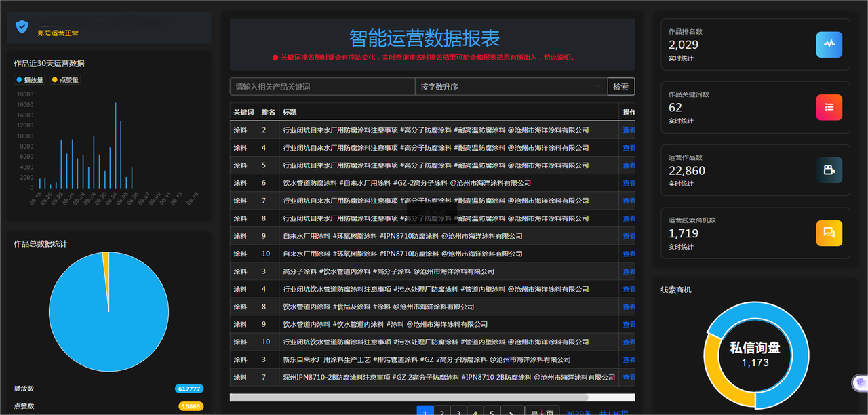Click the orange chat icon beside 运营线索商机数
The image size is (868, 415).
[x=829, y=233]
